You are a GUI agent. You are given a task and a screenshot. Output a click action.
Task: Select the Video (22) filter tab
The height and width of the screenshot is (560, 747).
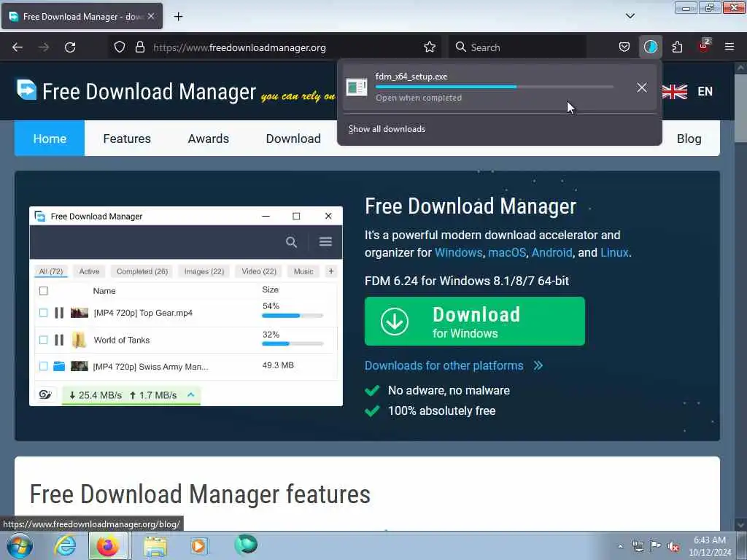coord(259,271)
